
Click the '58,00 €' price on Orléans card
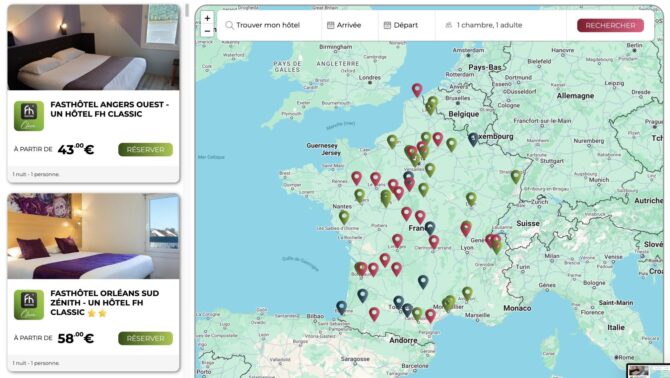click(x=76, y=338)
